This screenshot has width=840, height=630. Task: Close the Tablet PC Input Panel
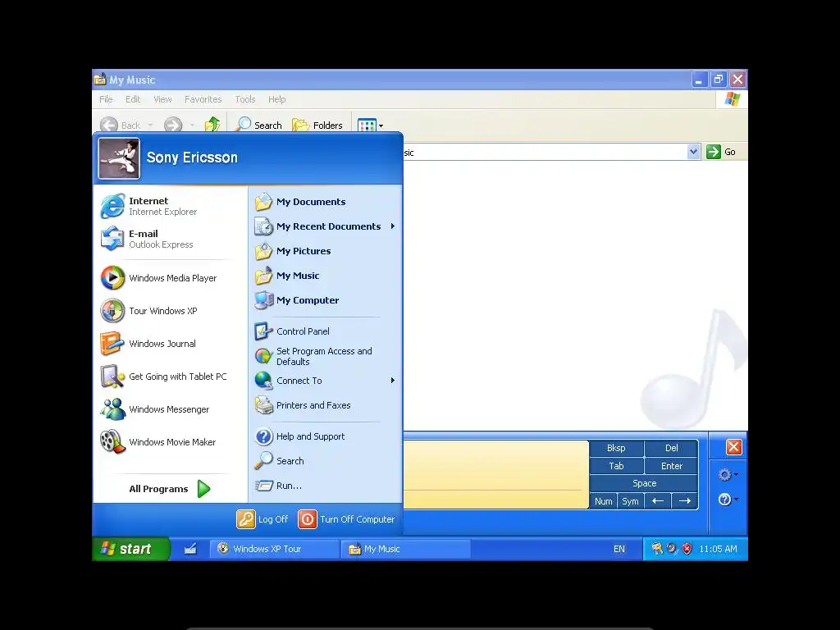[x=733, y=447]
